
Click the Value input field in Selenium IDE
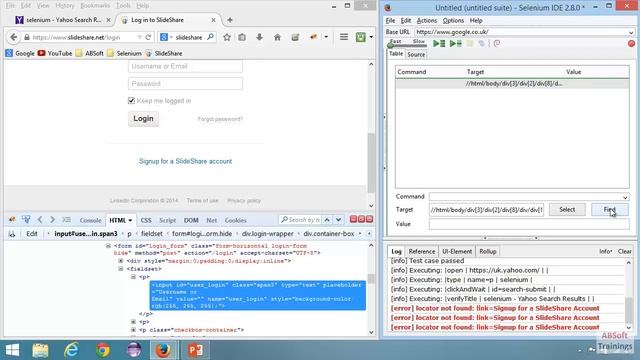pyautogui.click(x=529, y=224)
